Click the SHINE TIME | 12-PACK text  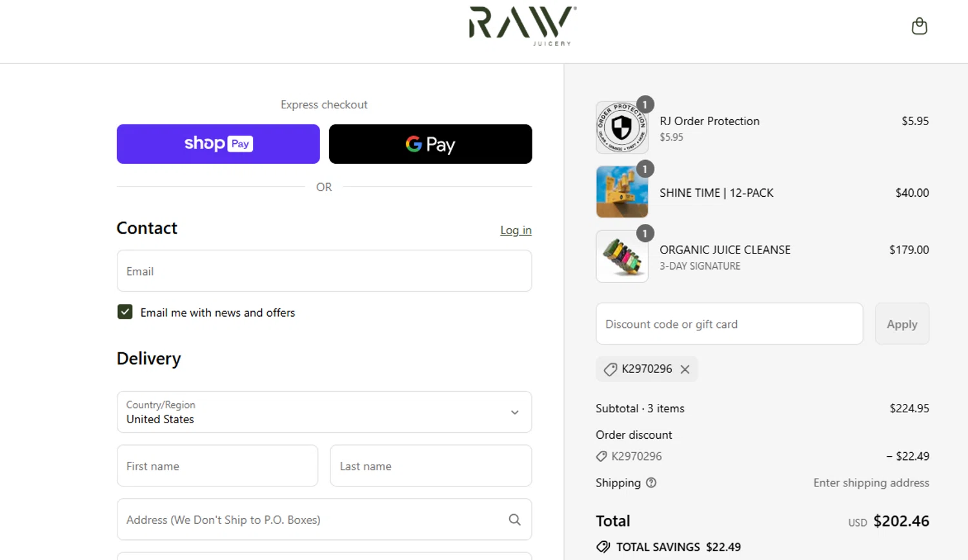coord(716,193)
